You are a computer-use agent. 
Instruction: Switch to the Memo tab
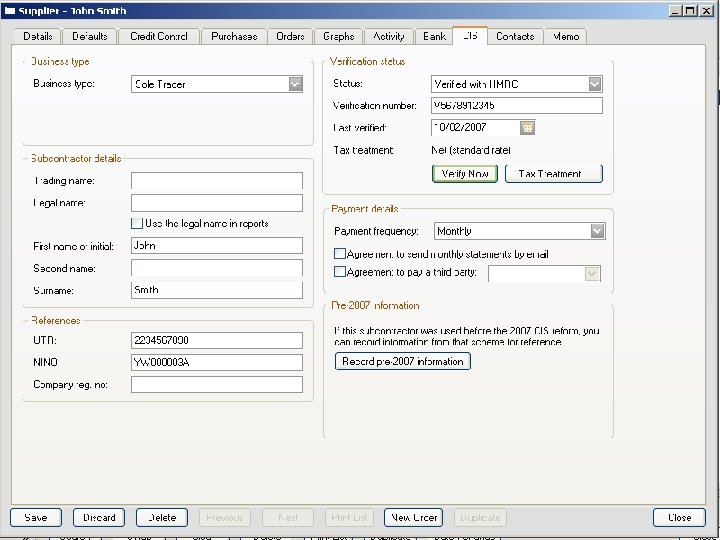[x=566, y=36]
